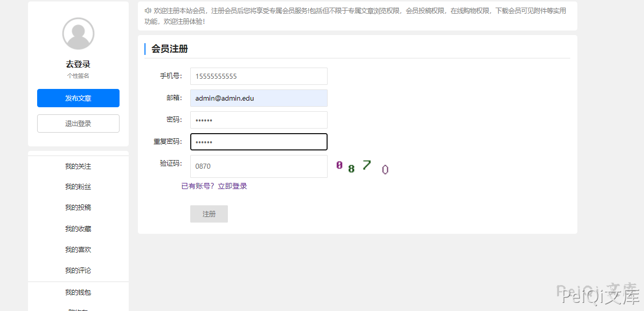The width and height of the screenshot is (644, 311).
Task: Click the 去登录 login link
Action: click(x=78, y=64)
